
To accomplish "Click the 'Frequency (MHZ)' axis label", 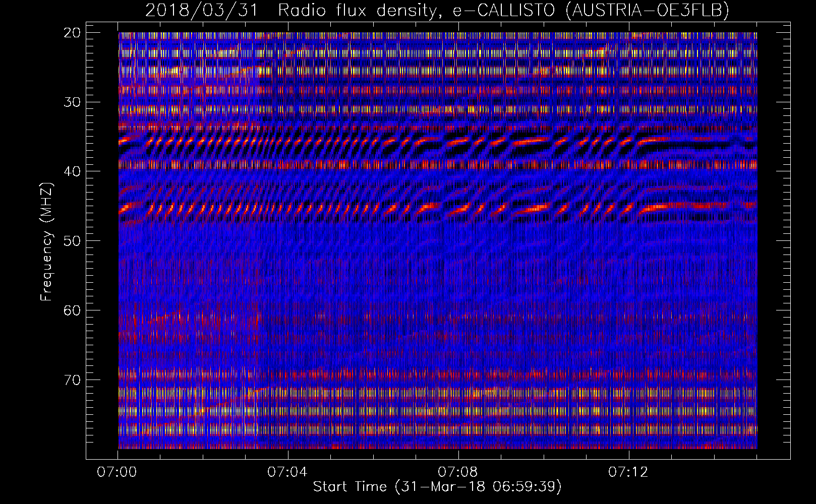I will pyautogui.click(x=46, y=242).
